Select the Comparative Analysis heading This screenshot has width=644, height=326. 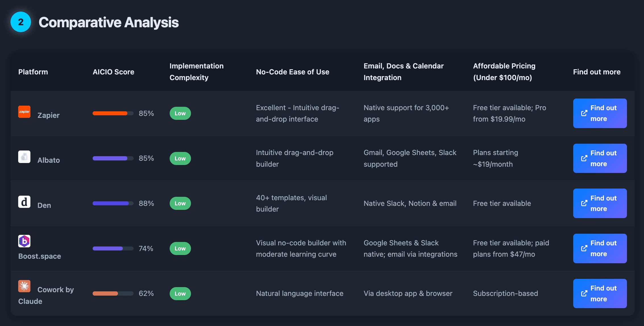coord(109,22)
